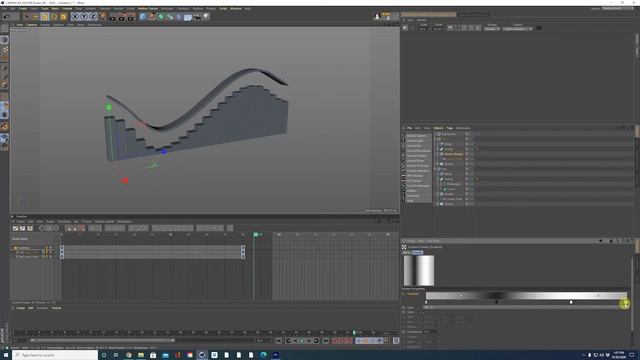Click Record Active Objects button
640x360 pixels.
tap(335, 341)
